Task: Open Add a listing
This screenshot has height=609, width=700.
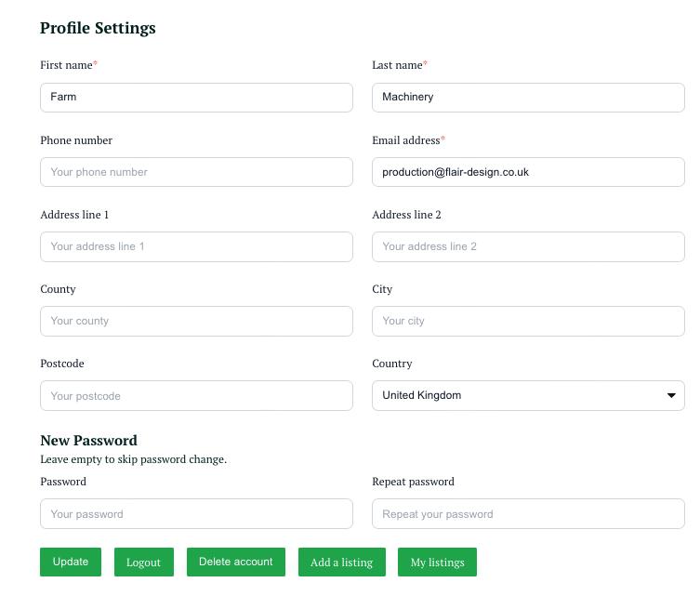Action: tap(341, 563)
